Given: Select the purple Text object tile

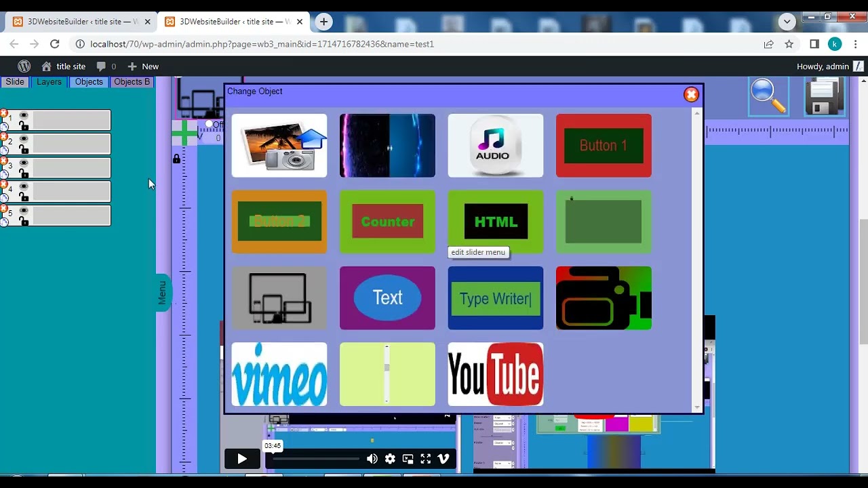Looking at the screenshot, I should point(387,298).
